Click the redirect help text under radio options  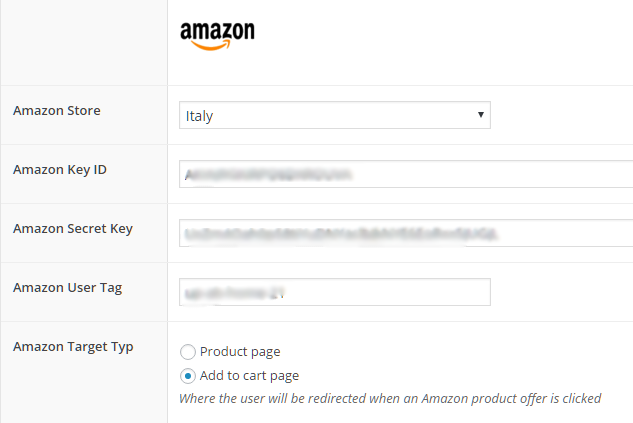pyautogui.click(x=390, y=399)
